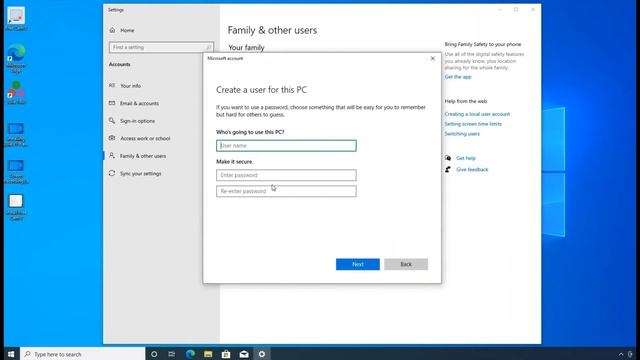Image resolution: width=640 pixels, height=360 pixels.
Task: Select Access work or school
Action: point(145,138)
